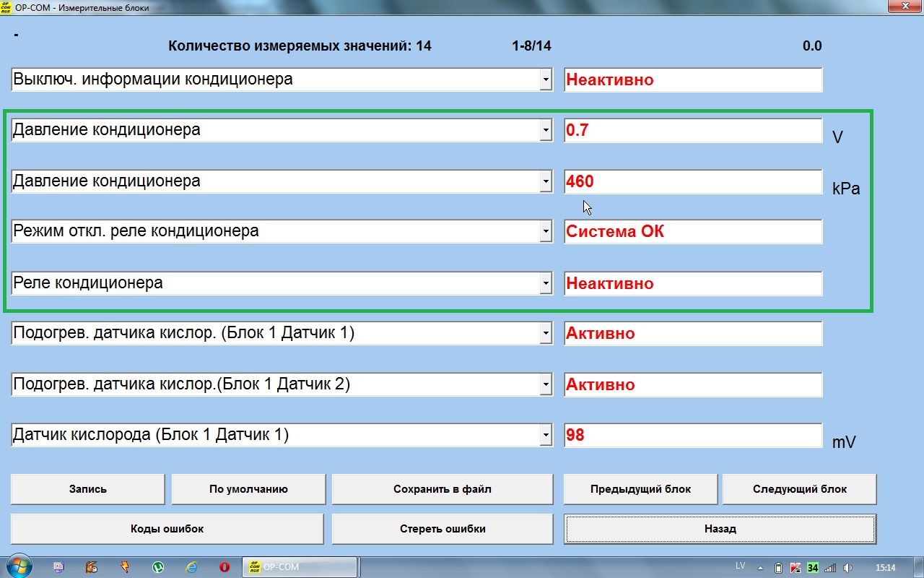Click the 460 kPa pressure value field
The image size is (924, 578).
[692, 182]
